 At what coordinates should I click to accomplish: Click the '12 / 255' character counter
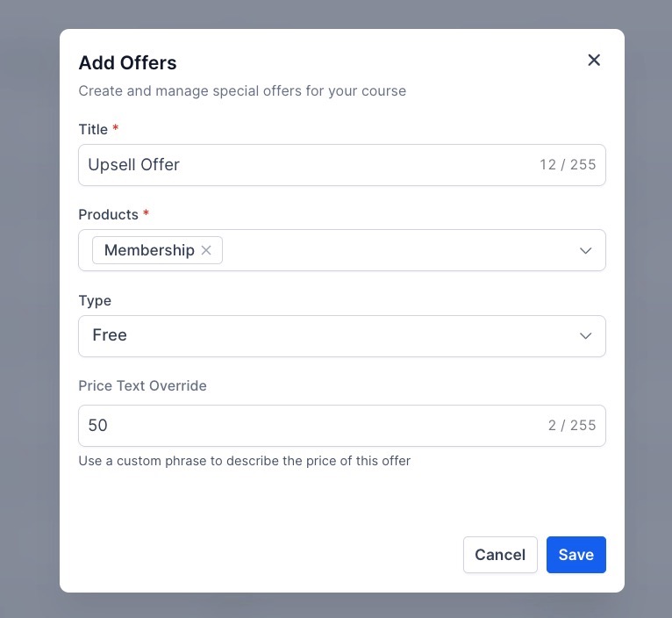click(x=568, y=165)
